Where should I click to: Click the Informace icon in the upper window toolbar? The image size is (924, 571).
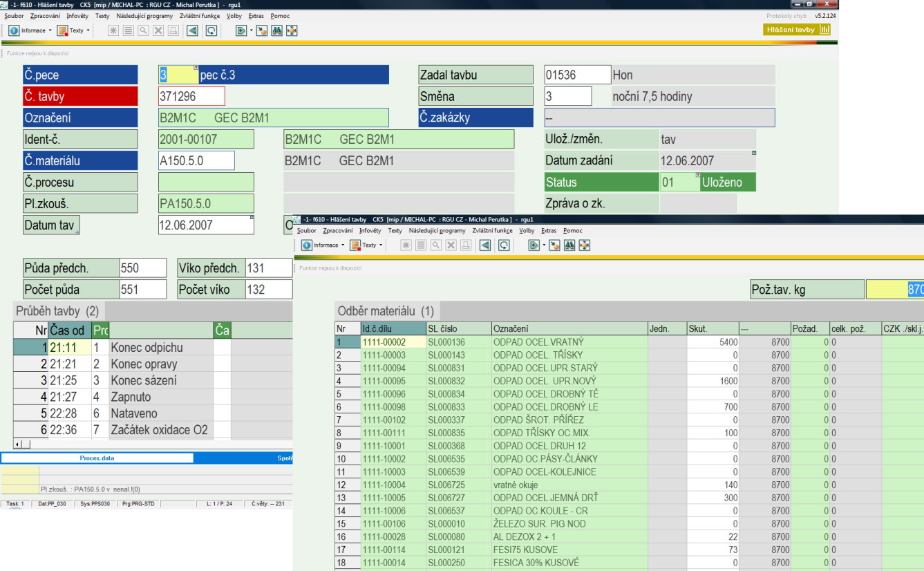coord(15,30)
